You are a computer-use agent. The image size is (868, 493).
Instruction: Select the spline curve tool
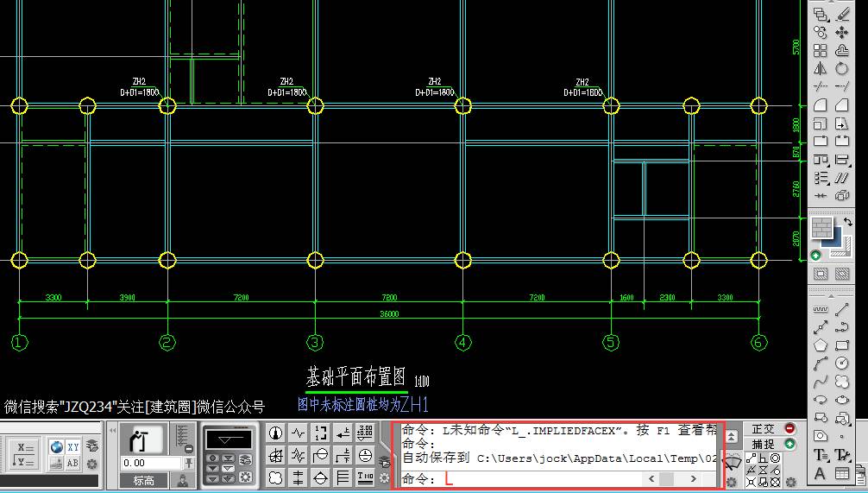821,382
